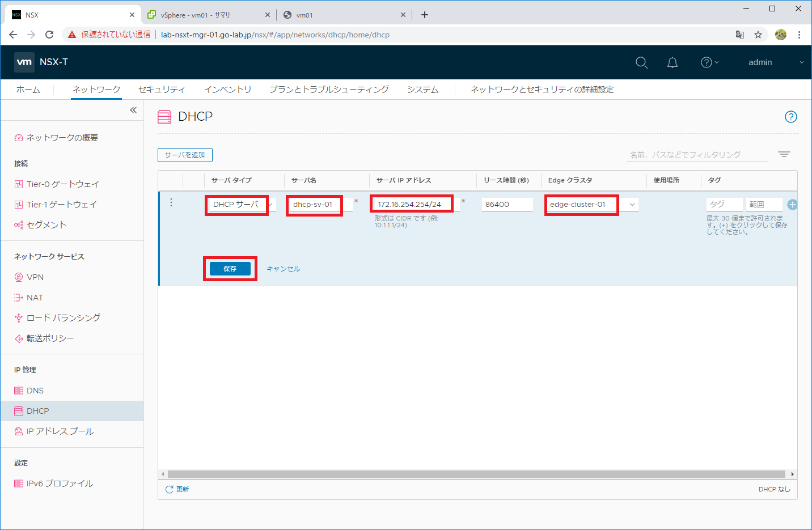Add tag with the plus icon

click(x=792, y=205)
